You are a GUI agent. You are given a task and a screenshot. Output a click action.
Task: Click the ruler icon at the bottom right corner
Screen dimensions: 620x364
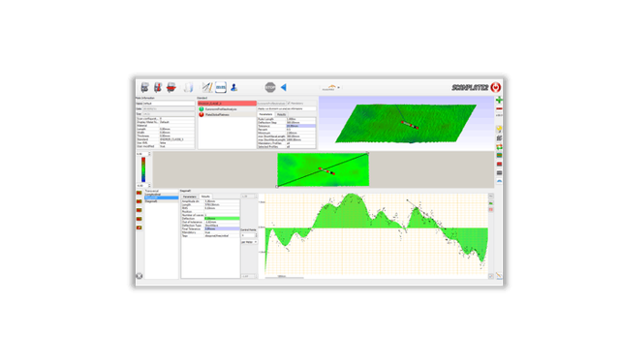tap(499, 276)
